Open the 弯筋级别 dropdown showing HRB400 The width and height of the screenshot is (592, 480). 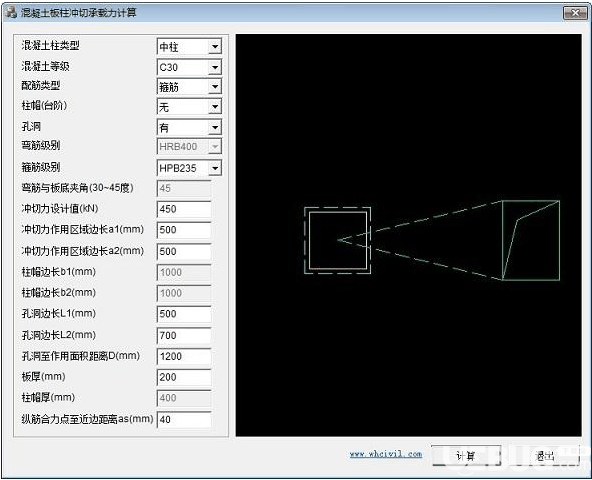coord(189,147)
